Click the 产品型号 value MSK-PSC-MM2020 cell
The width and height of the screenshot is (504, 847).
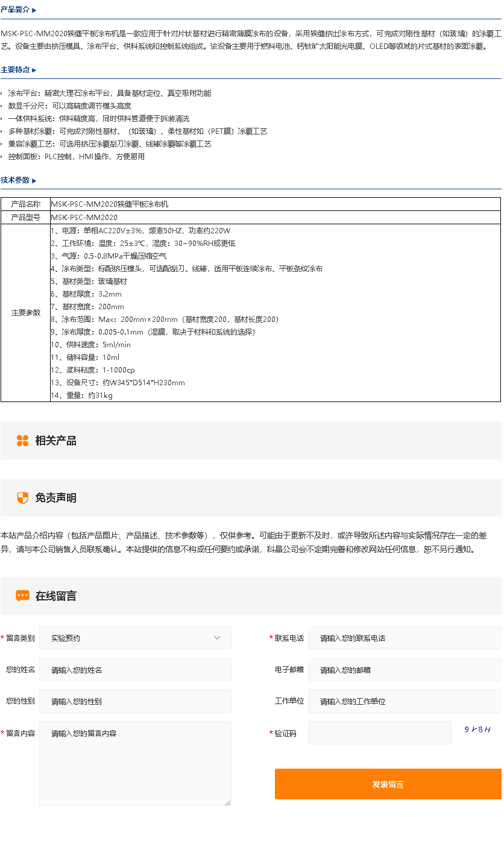(x=275, y=217)
